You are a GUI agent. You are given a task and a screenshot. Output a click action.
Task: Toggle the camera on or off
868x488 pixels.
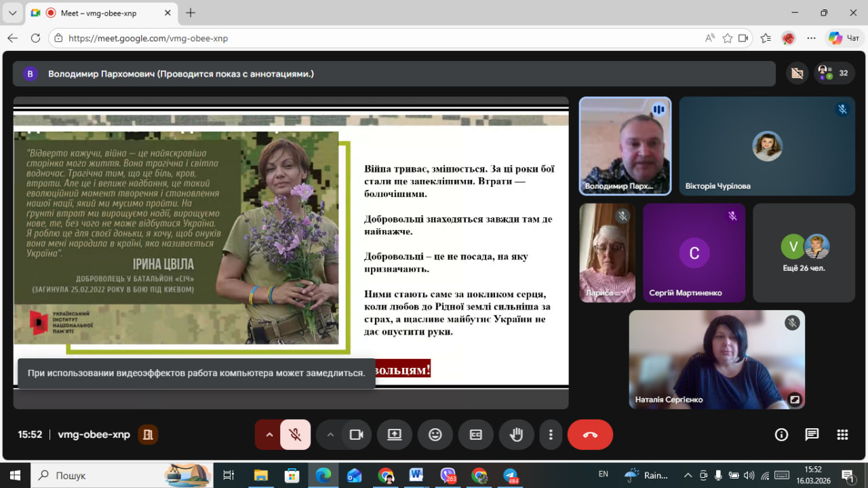coord(356,435)
